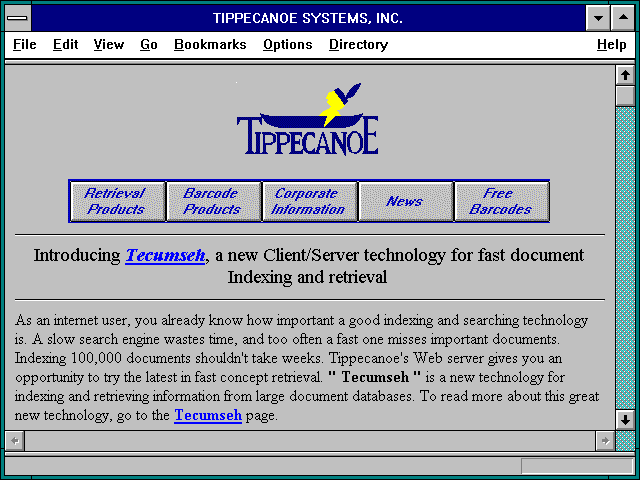Click the horizontal scrollbar left arrow
640x480 pixels.
pyautogui.click(x=15, y=441)
